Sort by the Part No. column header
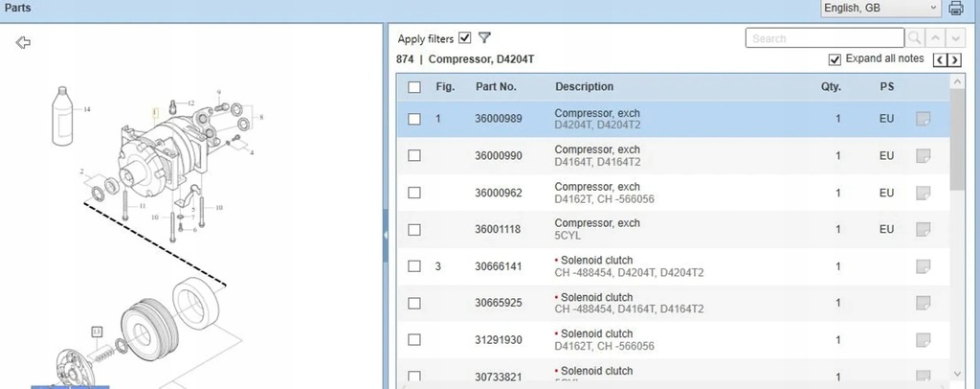The image size is (980, 389). pos(496,87)
